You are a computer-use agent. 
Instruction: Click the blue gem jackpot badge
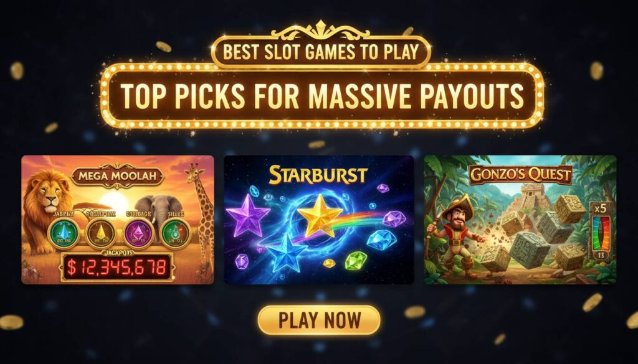click(x=63, y=233)
